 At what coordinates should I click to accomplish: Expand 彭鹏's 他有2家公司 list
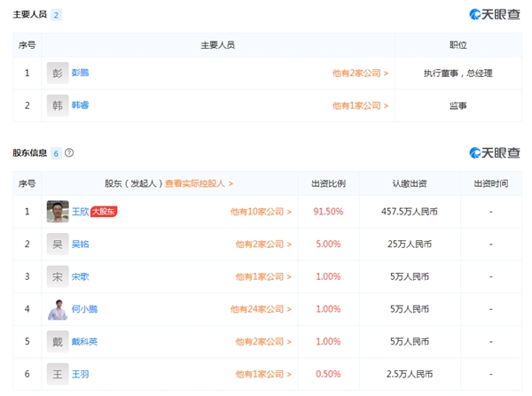[x=360, y=73]
